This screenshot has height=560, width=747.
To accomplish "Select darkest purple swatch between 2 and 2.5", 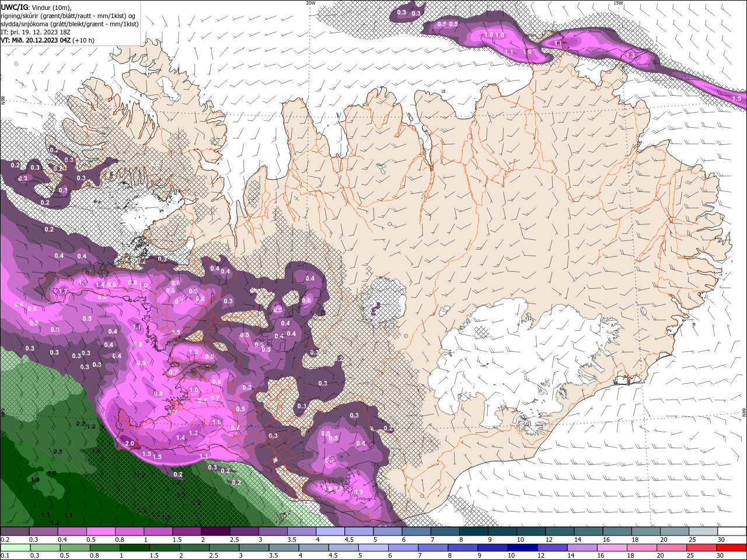I will coord(215,531).
